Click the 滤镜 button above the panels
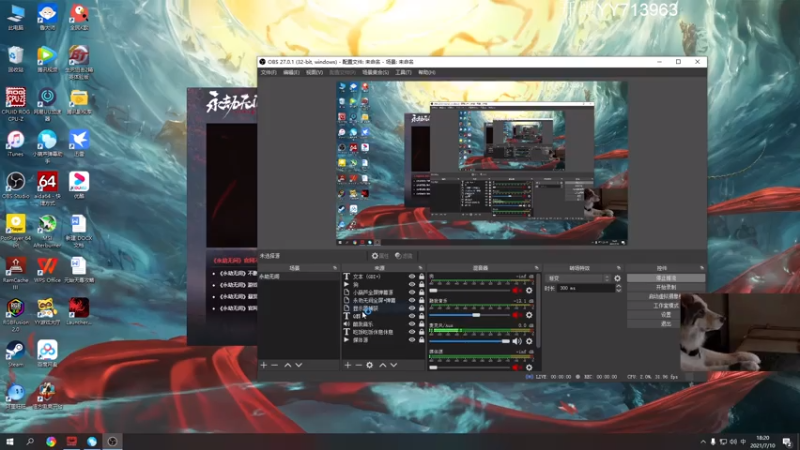The height and width of the screenshot is (450, 800). pyautogui.click(x=404, y=256)
